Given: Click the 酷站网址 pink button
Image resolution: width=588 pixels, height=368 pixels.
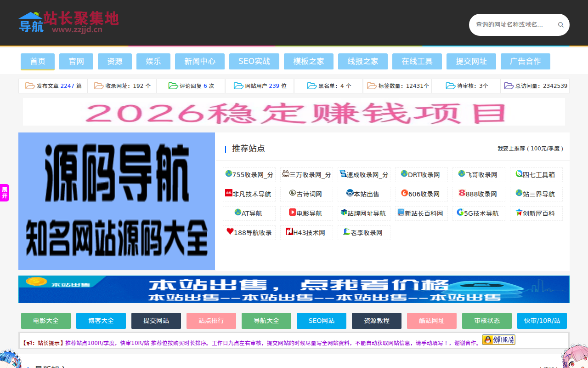Looking at the screenshot, I should [432, 321].
